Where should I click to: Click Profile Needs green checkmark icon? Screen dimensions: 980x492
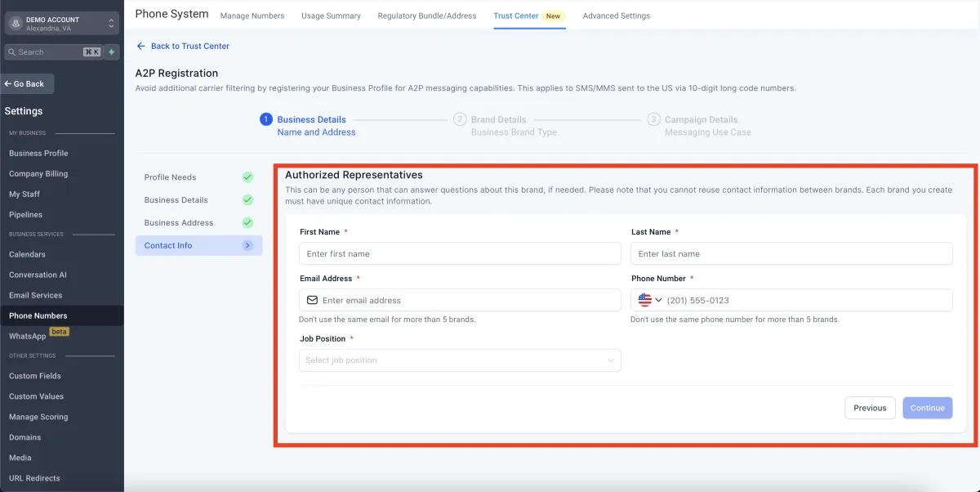247,177
